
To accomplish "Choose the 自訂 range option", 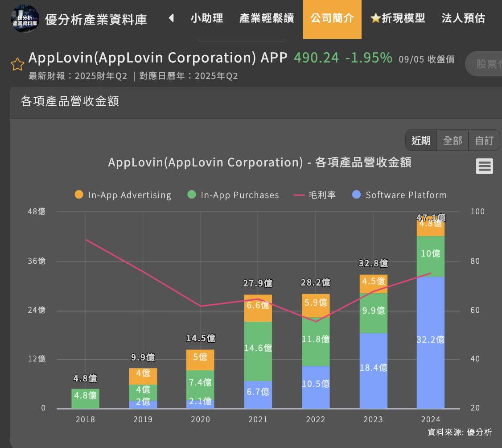I will point(484,140).
